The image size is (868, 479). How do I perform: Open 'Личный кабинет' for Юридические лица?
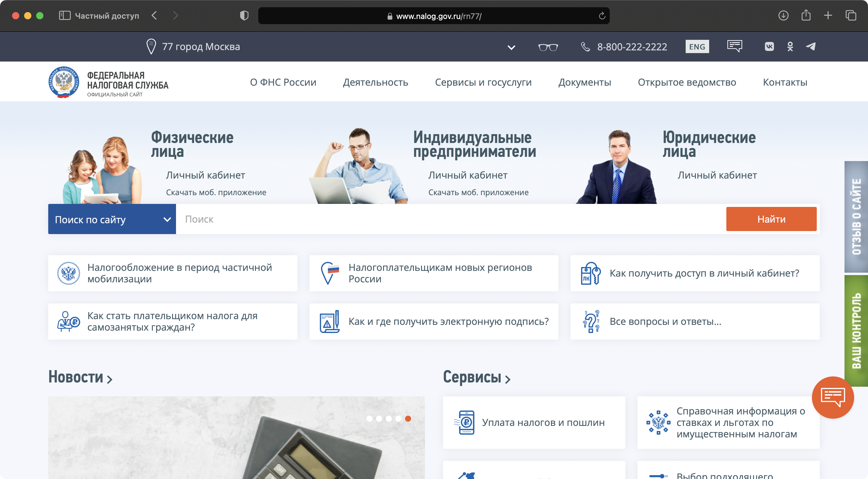(717, 175)
